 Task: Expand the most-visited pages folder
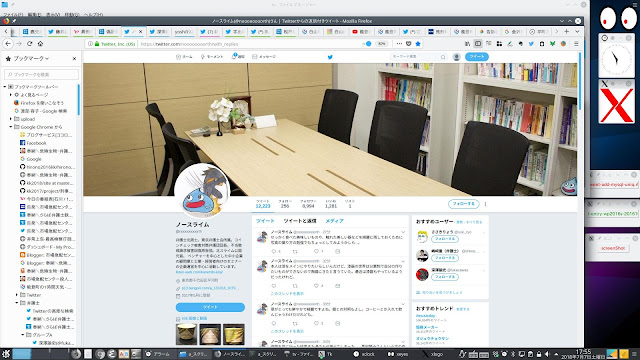pyautogui.click(x=11, y=95)
